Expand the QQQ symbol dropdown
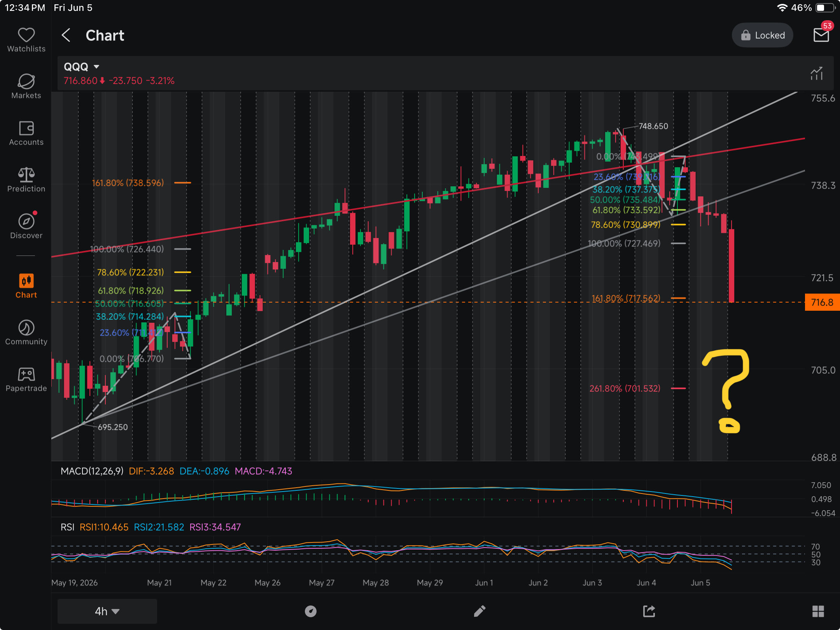This screenshot has width=840, height=630. click(82, 67)
